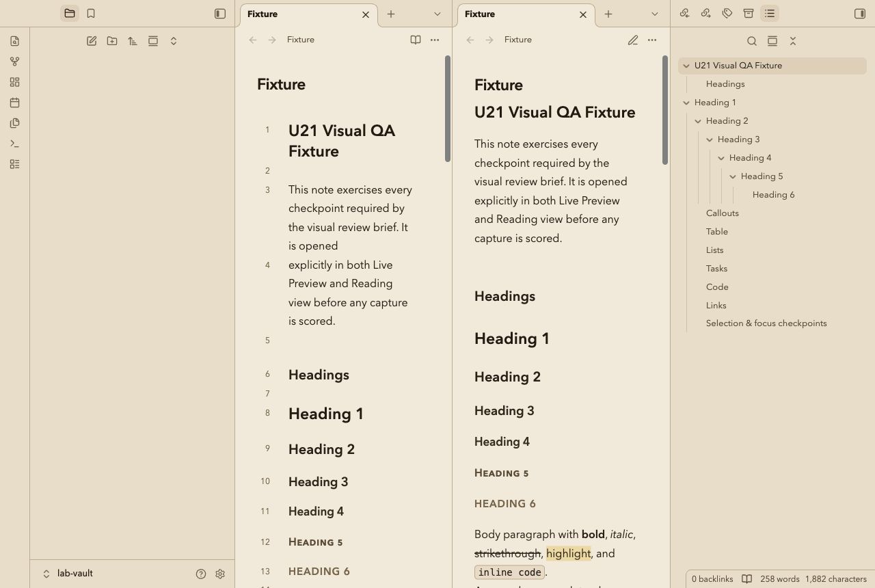Create a new folder icon
This screenshot has height=588, width=875.
pos(112,41)
